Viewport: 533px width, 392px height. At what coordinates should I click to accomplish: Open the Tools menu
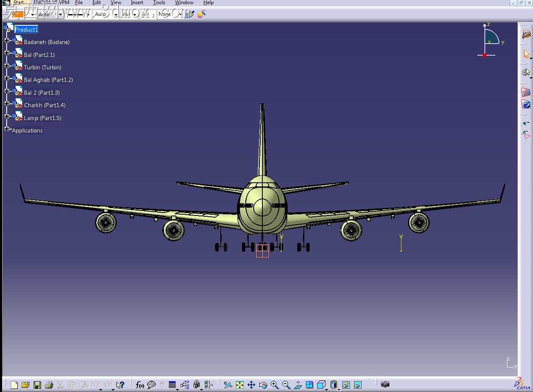(x=159, y=2)
